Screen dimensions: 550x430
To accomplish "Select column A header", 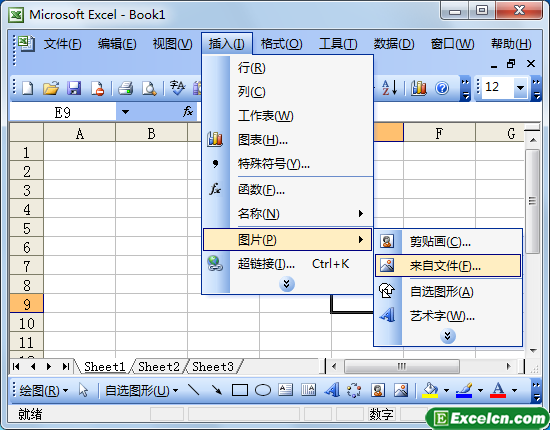I will point(80,133).
